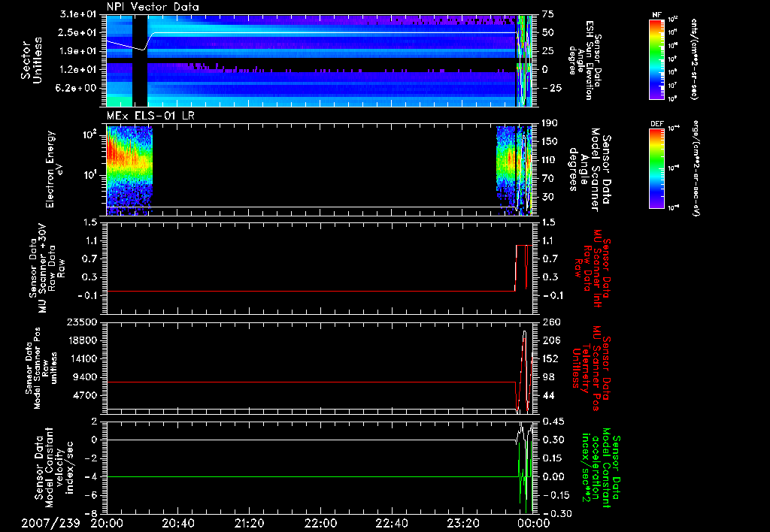Click the 22:00 time tick label
The image size is (770, 532).
(320, 523)
